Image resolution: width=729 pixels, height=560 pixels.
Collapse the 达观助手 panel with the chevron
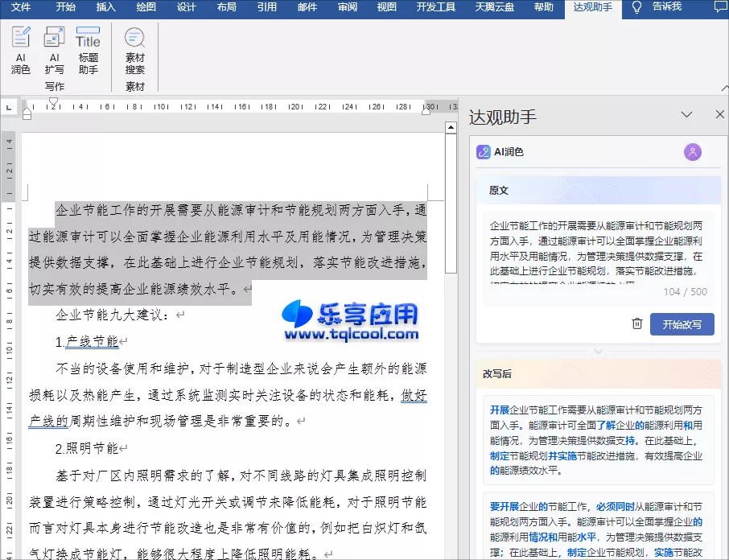(x=687, y=115)
